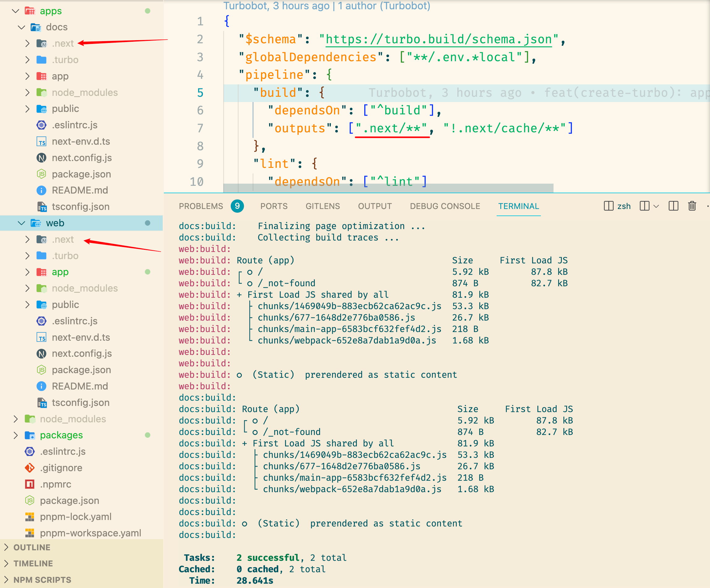
Task: Open the PROBLEMS tab
Action: 201,206
